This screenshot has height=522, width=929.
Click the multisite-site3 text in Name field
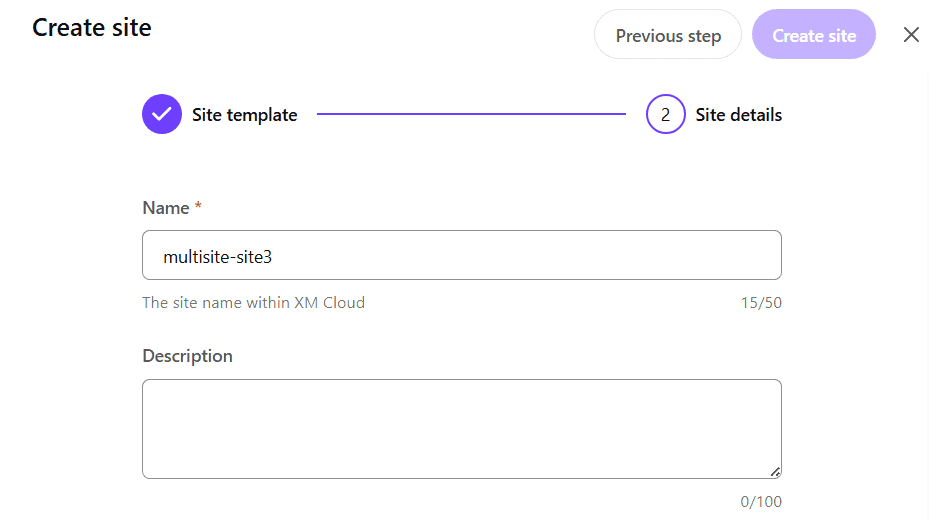tap(217, 257)
